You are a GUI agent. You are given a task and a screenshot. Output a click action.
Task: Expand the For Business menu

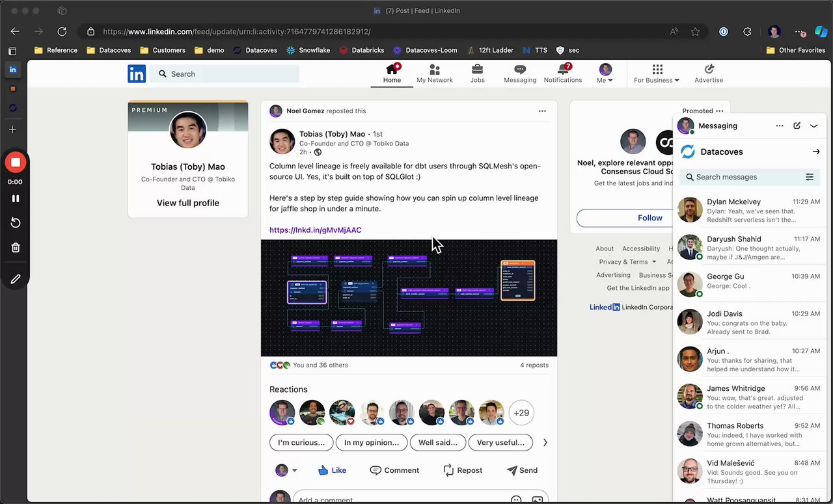(x=657, y=74)
